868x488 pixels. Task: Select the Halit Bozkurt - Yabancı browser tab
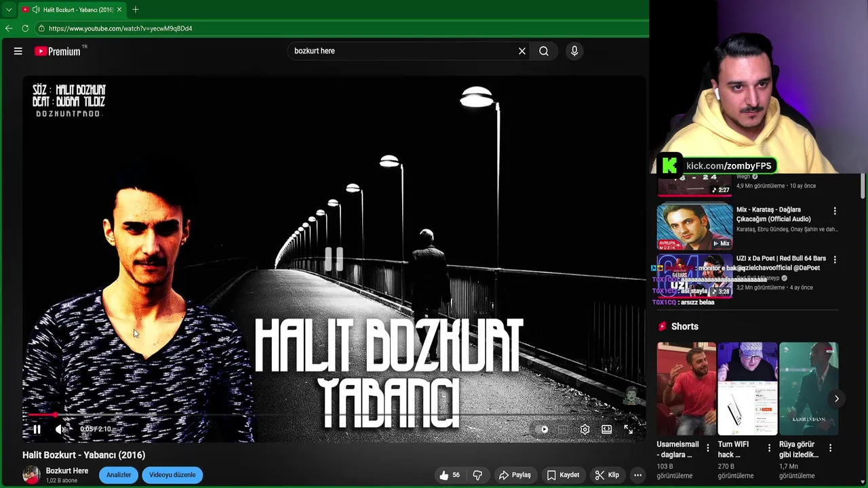coord(71,9)
